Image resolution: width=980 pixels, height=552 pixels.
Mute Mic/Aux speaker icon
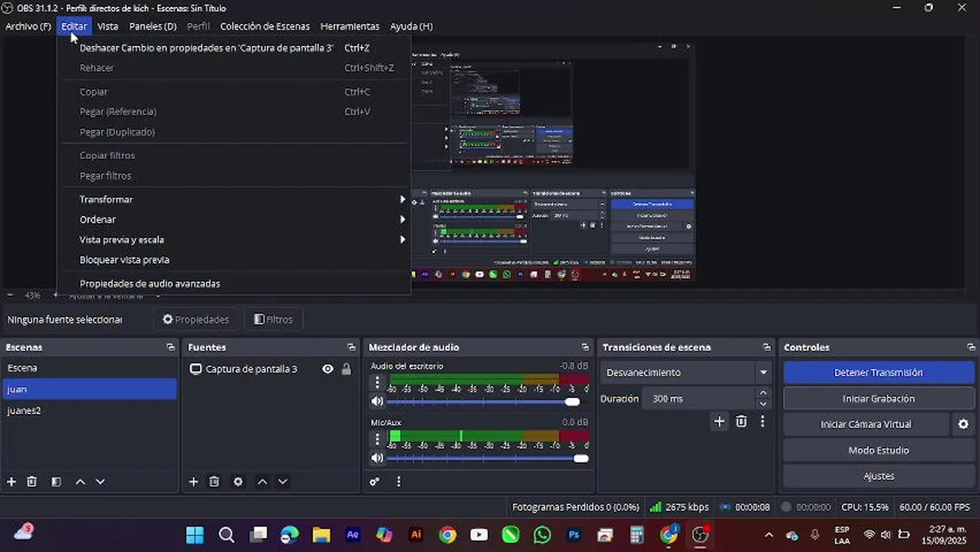pyautogui.click(x=377, y=458)
